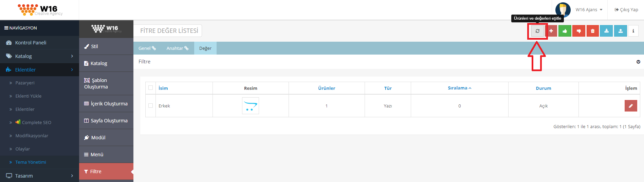Expand the Katalog navigation menu
644x182 pixels.
39,56
